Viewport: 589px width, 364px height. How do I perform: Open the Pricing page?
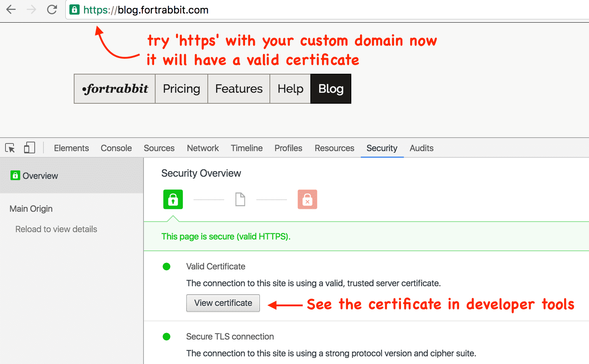coord(181,89)
